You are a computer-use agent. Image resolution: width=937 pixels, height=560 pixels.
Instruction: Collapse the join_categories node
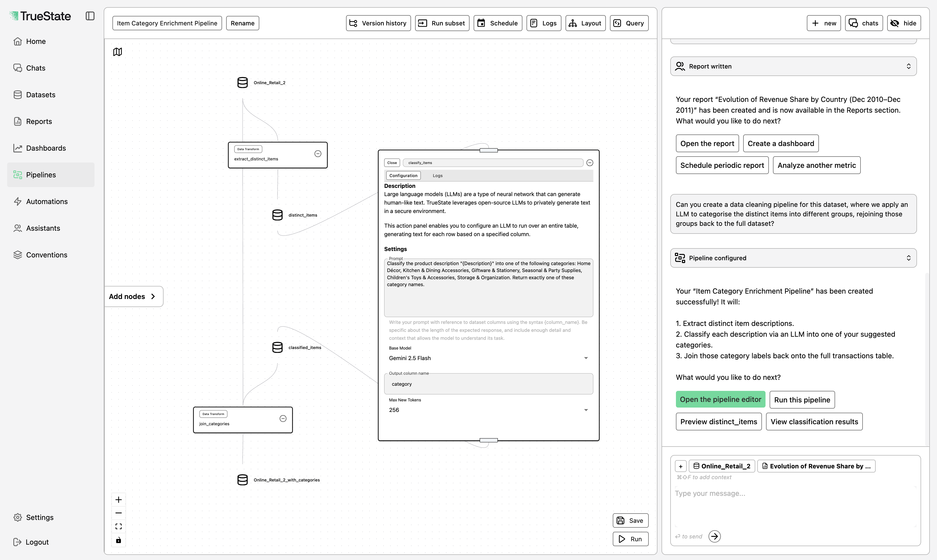tap(283, 419)
